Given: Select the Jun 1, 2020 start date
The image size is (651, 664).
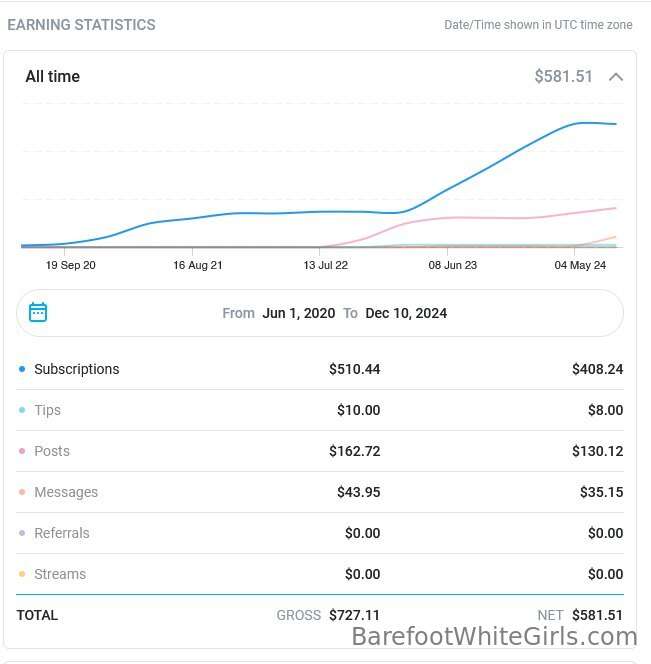Looking at the screenshot, I should pyautogui.click(x=299, y=313).
